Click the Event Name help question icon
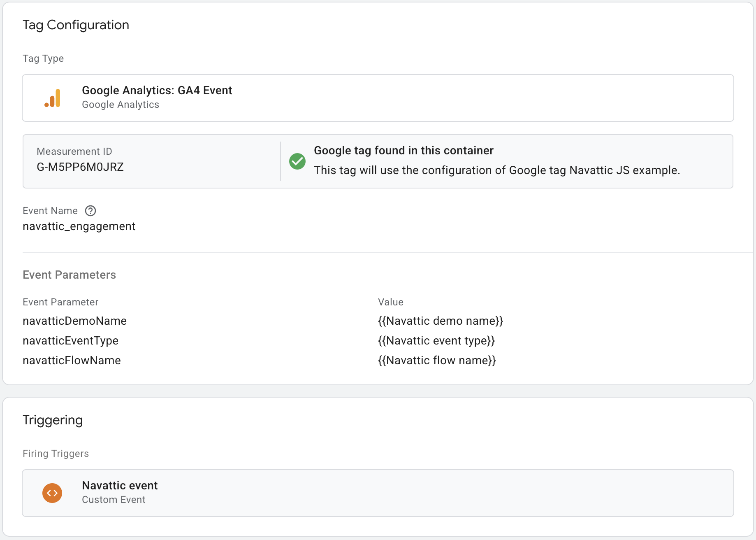756x540 pixels. pos(90,211)
